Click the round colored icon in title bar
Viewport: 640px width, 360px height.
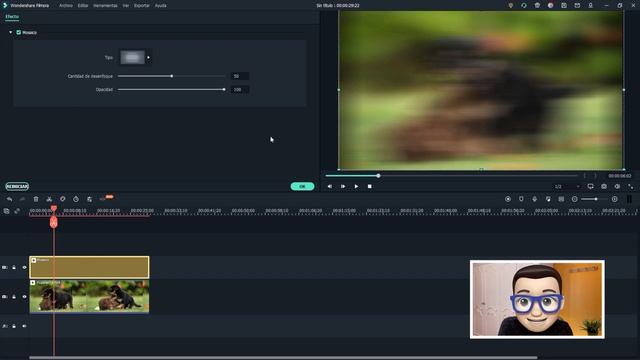551,6
